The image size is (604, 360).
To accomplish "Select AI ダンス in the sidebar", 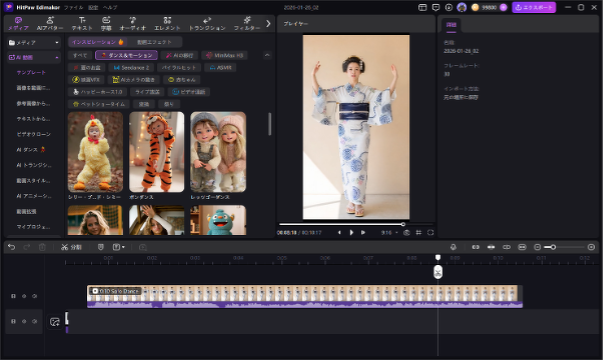I will (31, 149).
